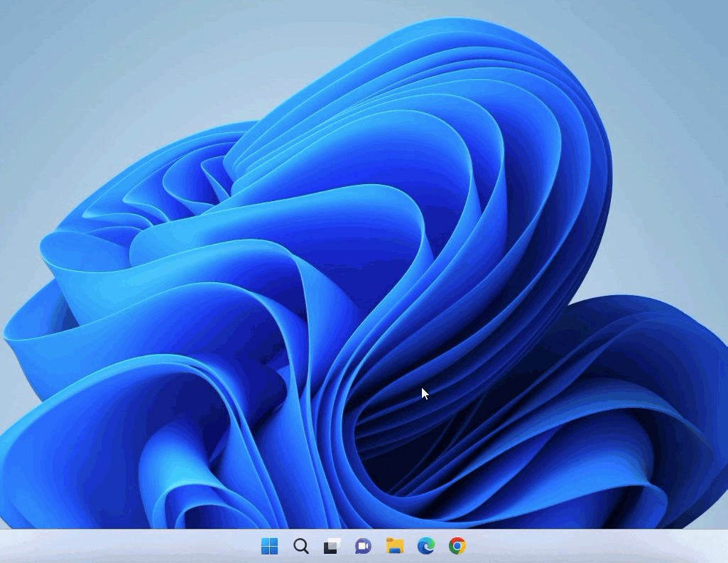Open the Windows Start menu

pyautogui.click(x=269, y=546)
